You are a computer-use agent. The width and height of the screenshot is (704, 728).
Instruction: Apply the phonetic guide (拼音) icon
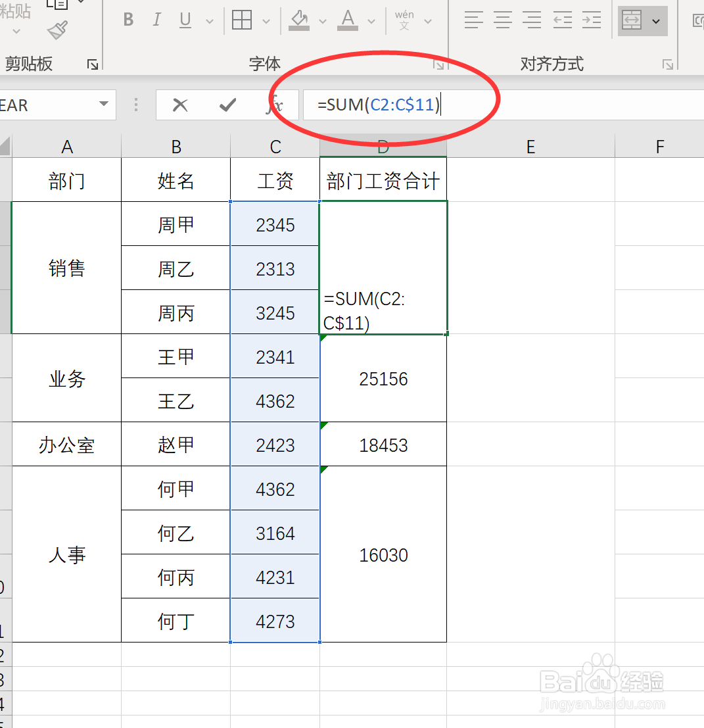405,19
